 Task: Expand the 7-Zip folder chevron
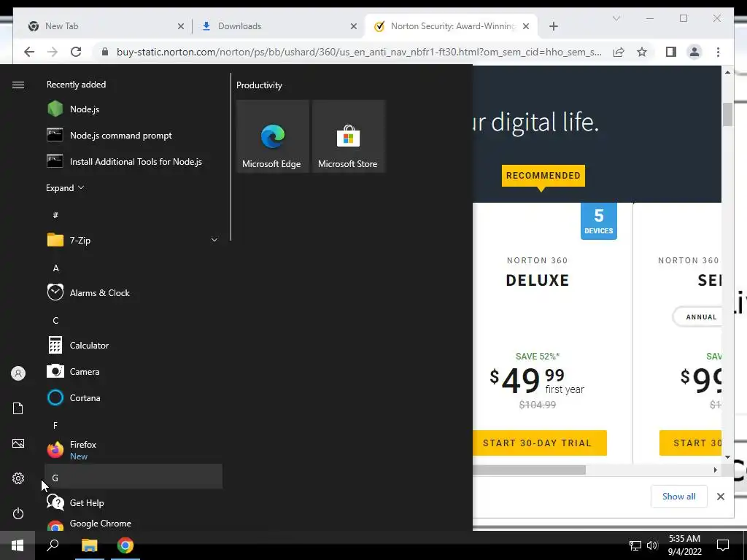214,240
